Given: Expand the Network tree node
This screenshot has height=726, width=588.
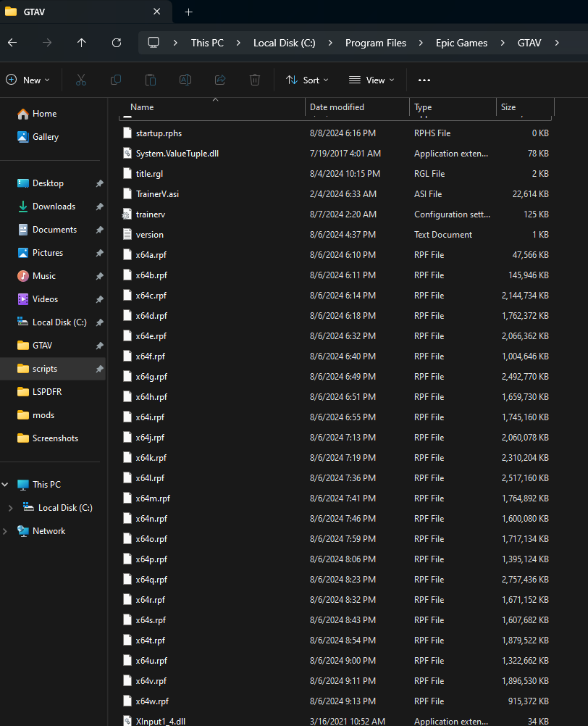Looking at the screenshot, I should (6, 531).
